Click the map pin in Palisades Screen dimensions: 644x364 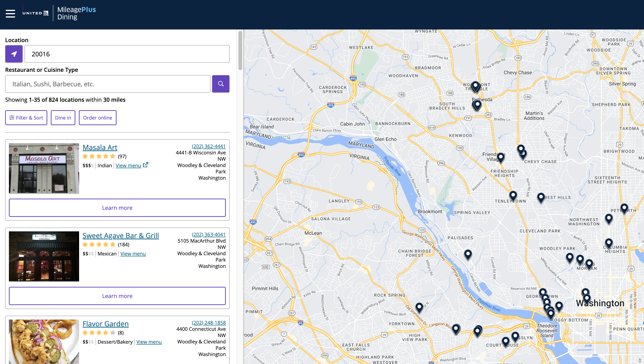468,254
